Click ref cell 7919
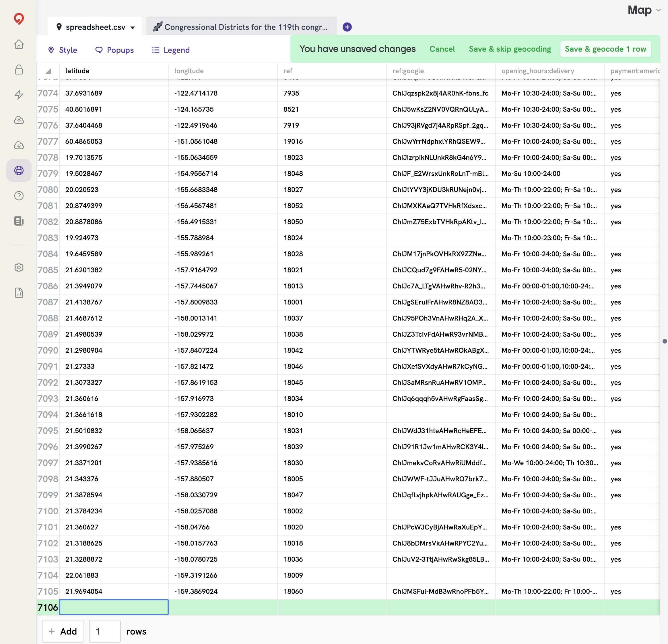Image resolution: width=668 pixels, height=644 pixels. (x=332, y=125)
